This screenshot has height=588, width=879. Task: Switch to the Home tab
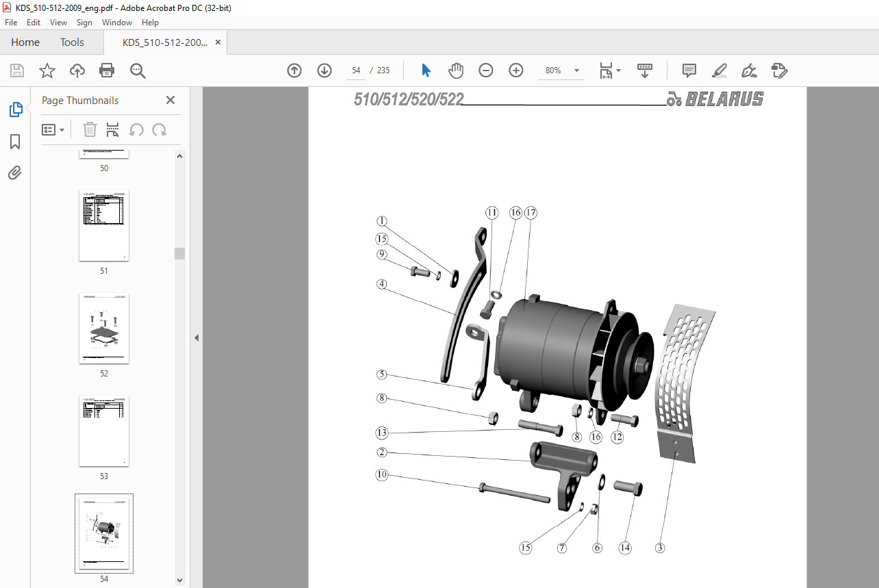[25, 42]
